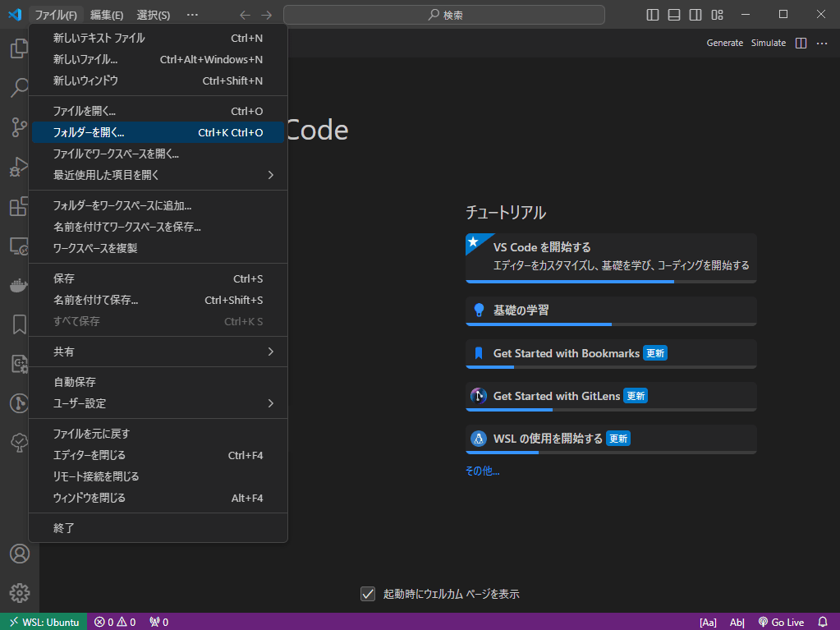The height and width of the screenshot is (630, 840).
Task: Select ウィンドウを閉じる menu item
Action: (x=158, y=498)
